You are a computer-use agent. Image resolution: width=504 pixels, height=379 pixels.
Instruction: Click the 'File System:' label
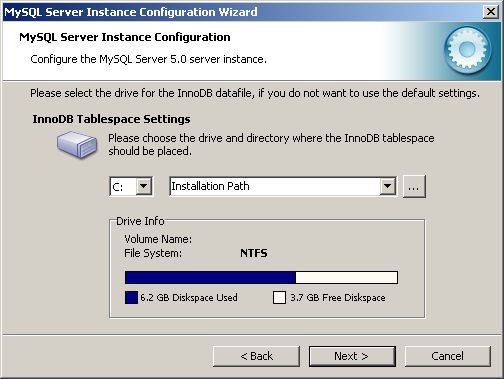click(153, 253)
